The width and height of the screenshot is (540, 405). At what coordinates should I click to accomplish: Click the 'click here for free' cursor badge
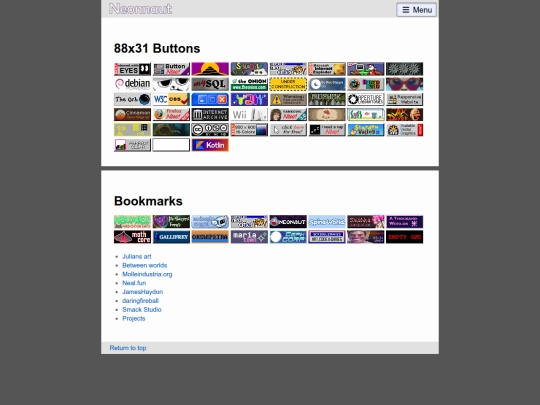pyautogui.click(x=288, y=130)
